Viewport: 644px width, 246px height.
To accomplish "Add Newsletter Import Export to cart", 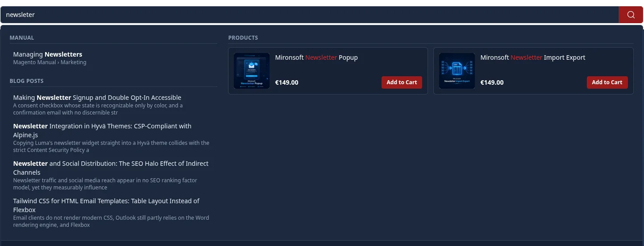I will tap(607, 82).
